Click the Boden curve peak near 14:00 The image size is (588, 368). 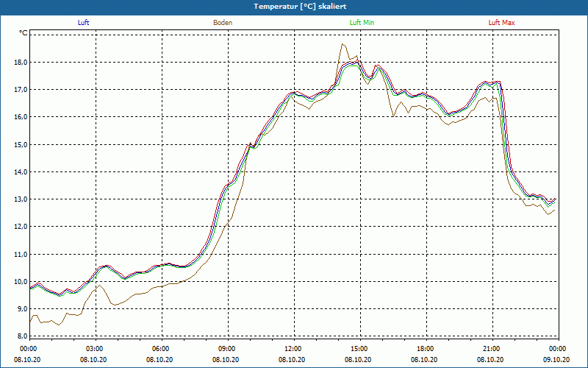point(342,44)
